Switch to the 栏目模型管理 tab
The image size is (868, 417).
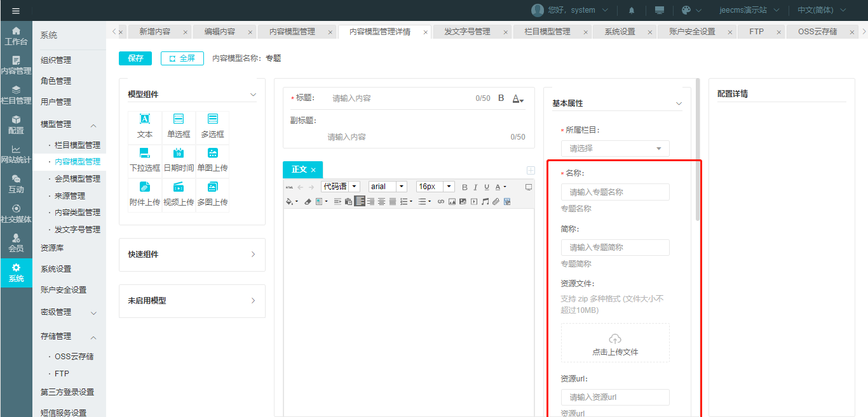pyautogui.click(x=547, y=32)
